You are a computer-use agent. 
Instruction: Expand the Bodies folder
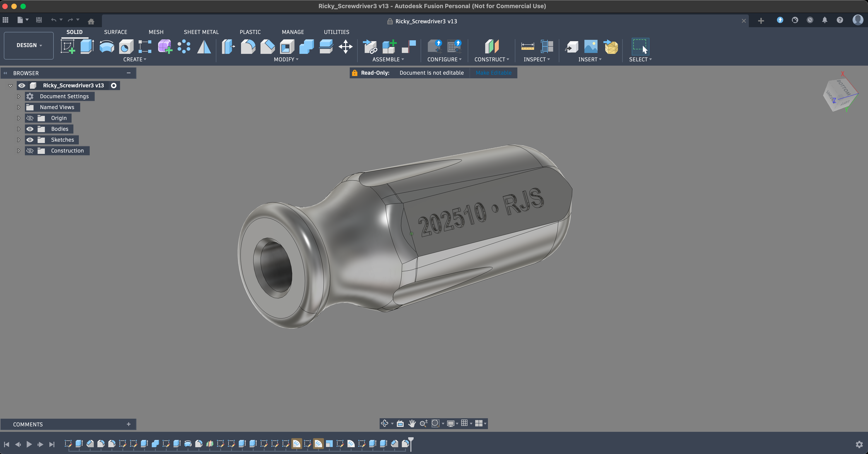19,129
